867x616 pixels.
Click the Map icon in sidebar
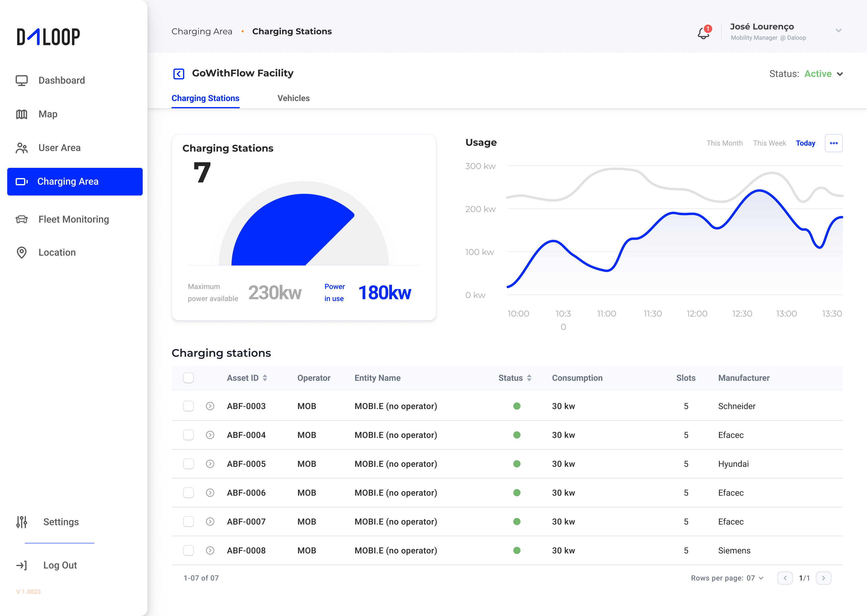point(22,114)
